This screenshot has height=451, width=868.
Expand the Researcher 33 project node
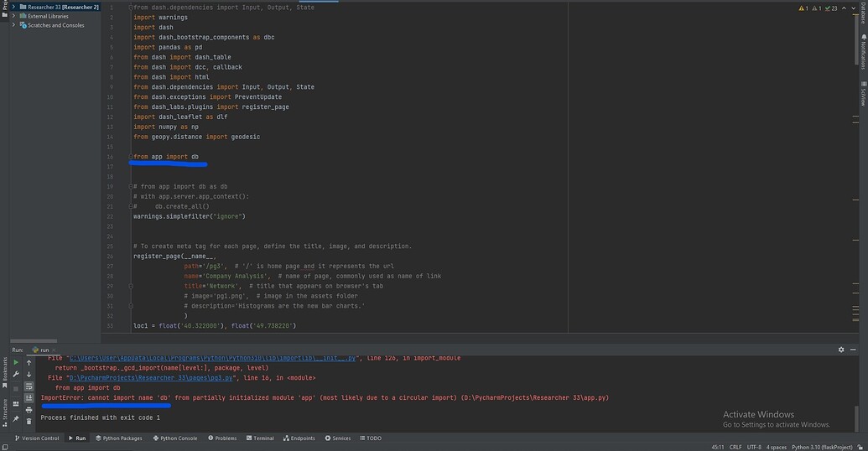click(x=14, y=7)
